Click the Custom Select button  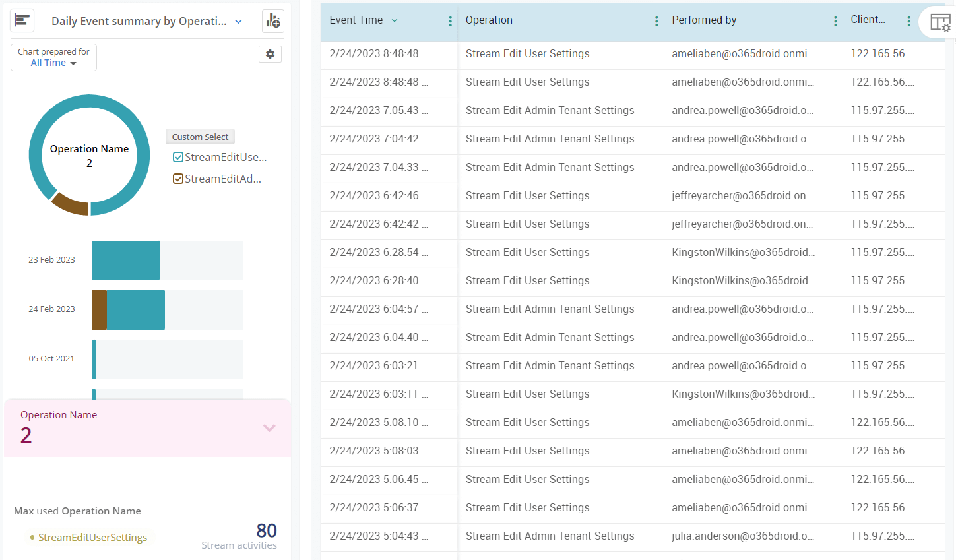click(x=200, y=137)
